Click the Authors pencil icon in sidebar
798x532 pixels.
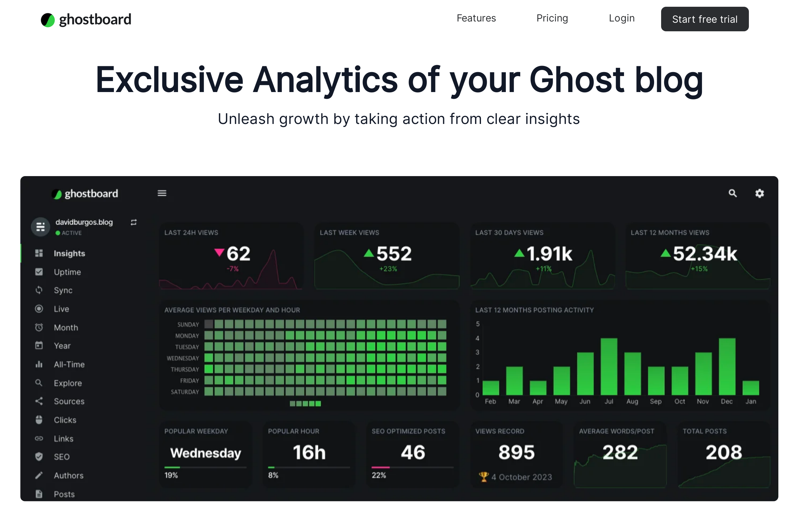[39, 475]
